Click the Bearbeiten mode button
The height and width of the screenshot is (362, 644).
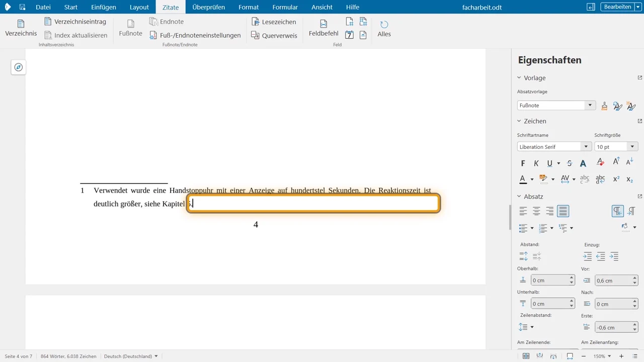click(x=617, y=7)
